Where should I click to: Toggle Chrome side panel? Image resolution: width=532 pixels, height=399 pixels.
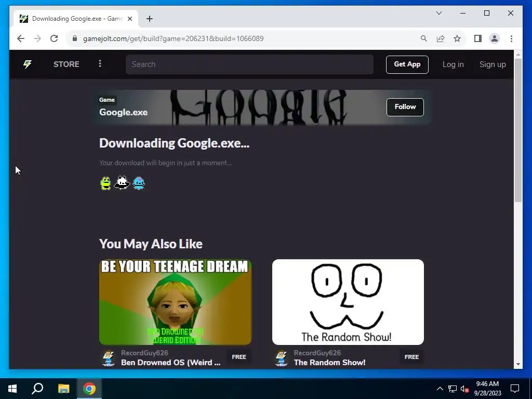[478, 38]
